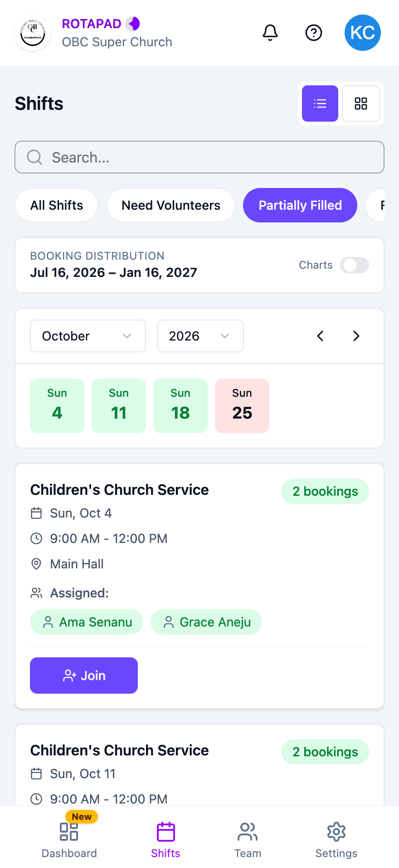Select the All Shifts filter
The image size is (399, 868).
57,205
